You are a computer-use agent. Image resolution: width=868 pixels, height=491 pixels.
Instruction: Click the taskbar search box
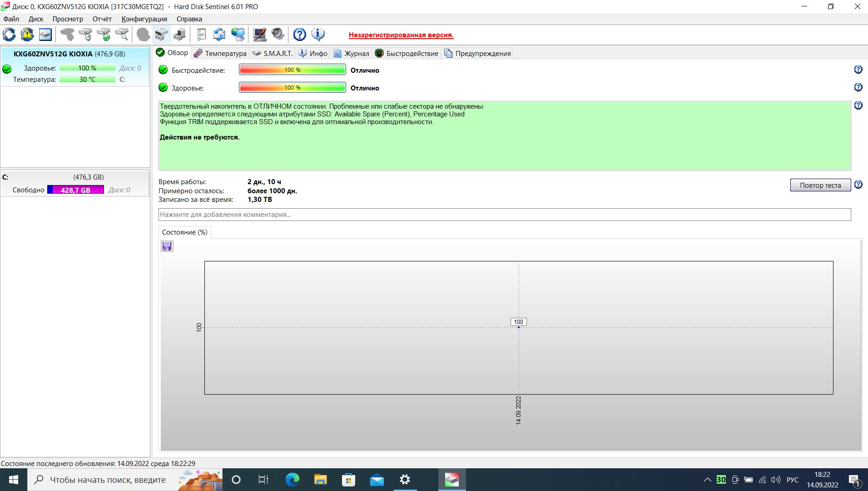(125, 480)
